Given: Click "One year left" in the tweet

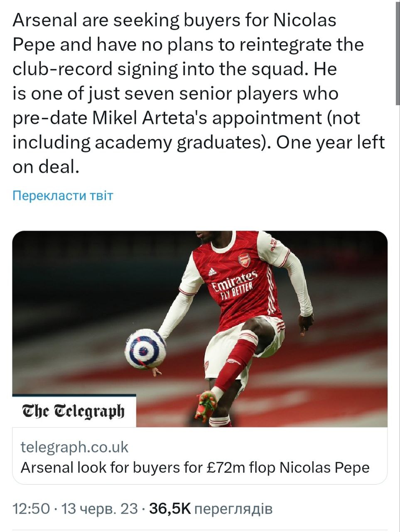Looking at the screenshot, I should click(x=331, y=143).
